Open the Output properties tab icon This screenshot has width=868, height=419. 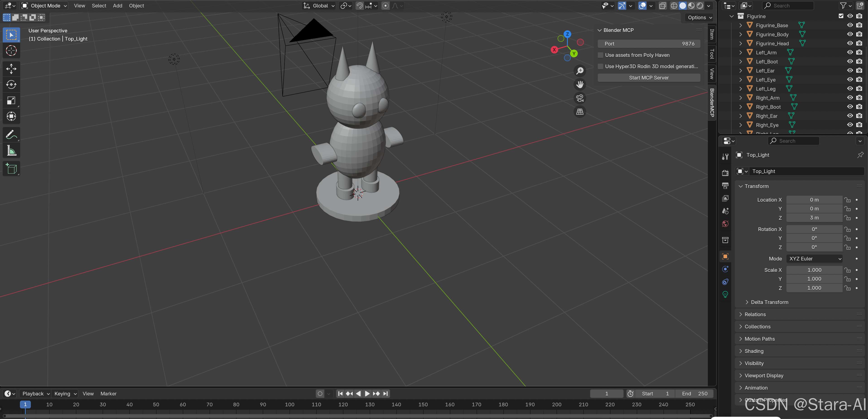click(x=726, y=185)
